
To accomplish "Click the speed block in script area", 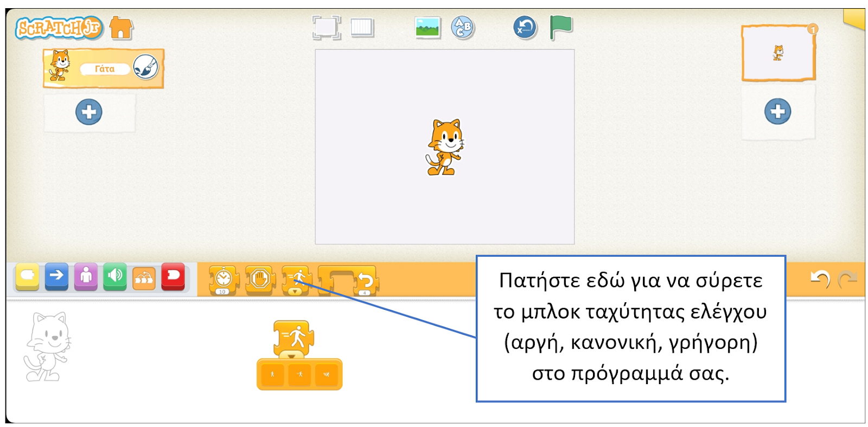I will point(293,337).
